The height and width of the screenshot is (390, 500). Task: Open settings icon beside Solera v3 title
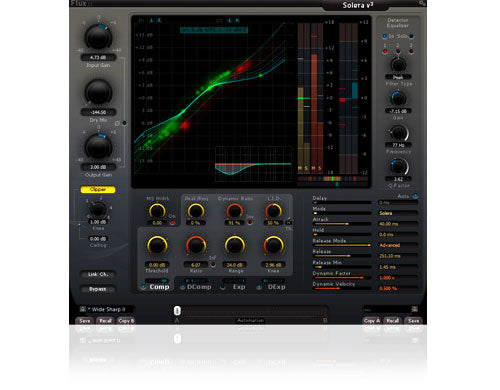422,3
